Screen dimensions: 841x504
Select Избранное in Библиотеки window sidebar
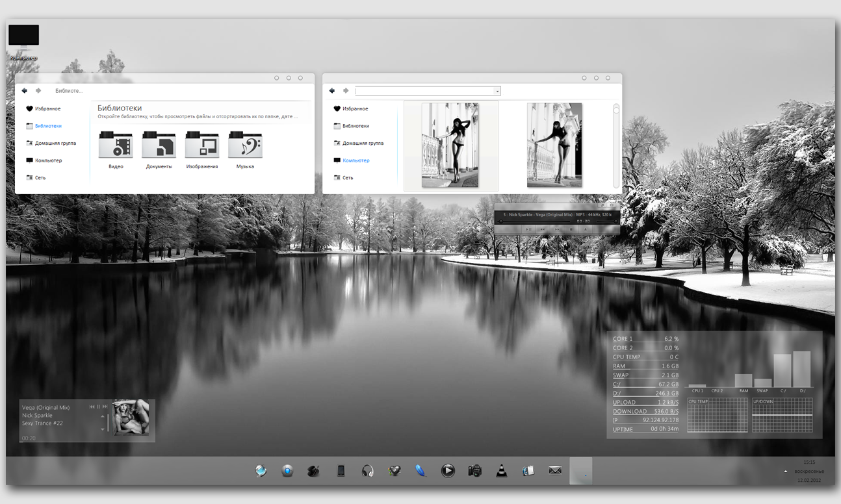coord(43,108)
